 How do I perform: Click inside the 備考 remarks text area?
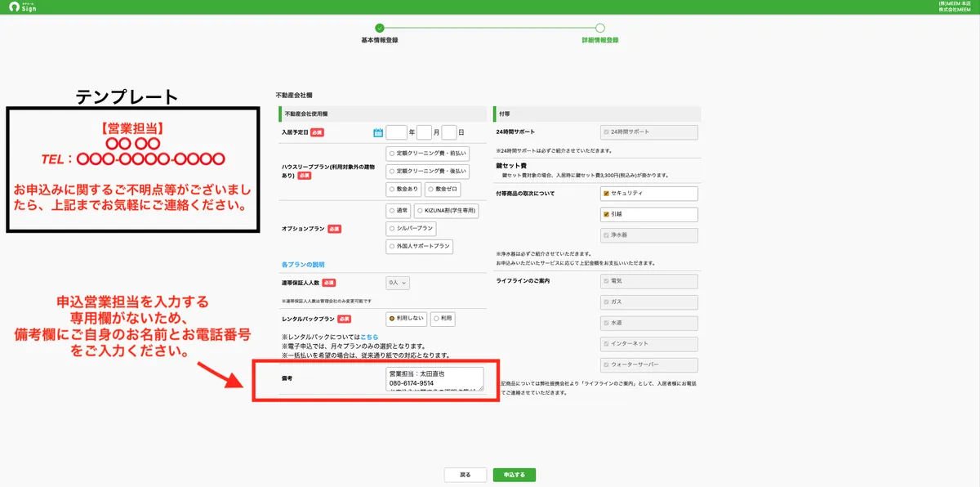pos(434,378)
